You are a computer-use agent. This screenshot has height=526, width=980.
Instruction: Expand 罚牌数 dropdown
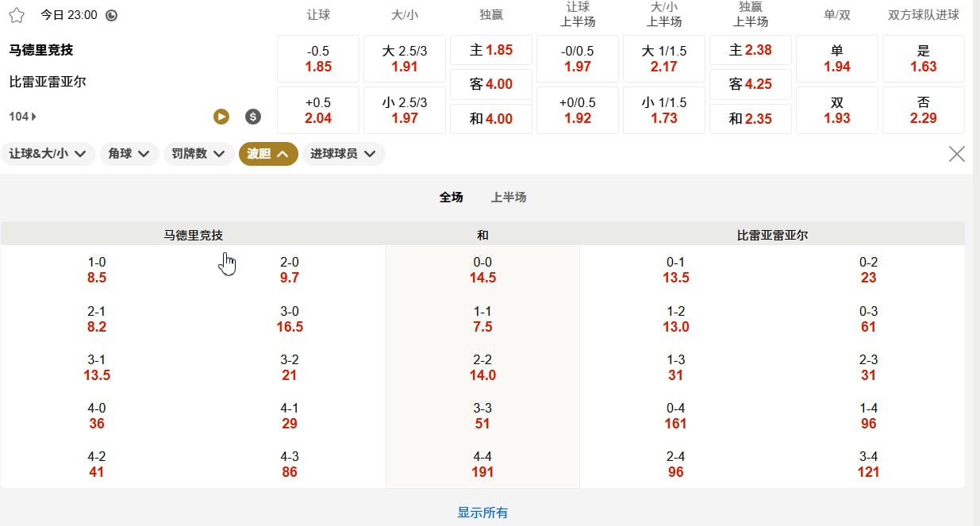pyautogui.click(x=199, y=154)
